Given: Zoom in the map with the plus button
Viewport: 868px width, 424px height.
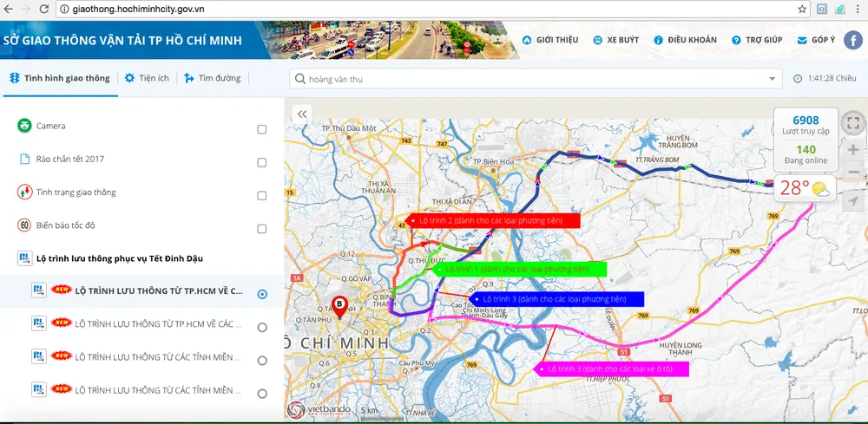Looking at the screenshot, I should [853, 150].
